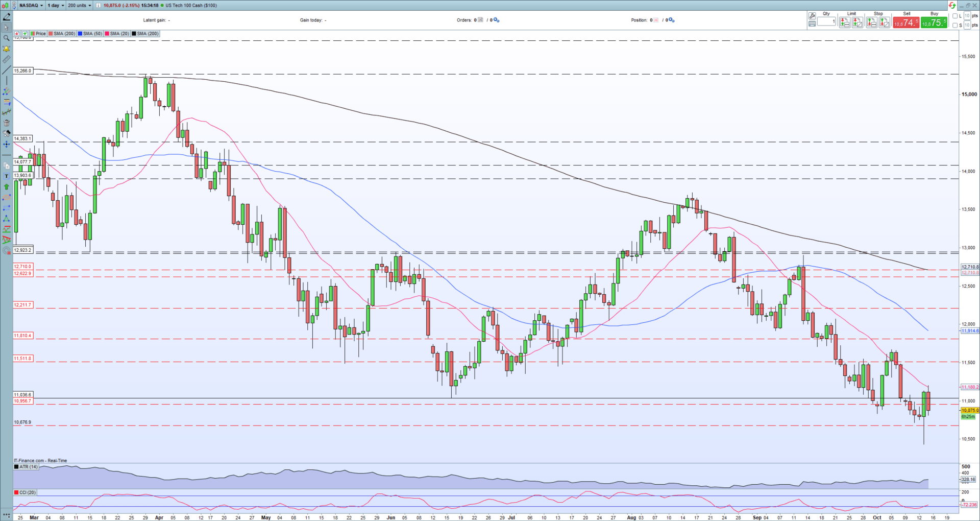Click the orange current price tag 10,875.0
Screen dimensions: 980x521
pyautogui.click(x=970, y=411)
